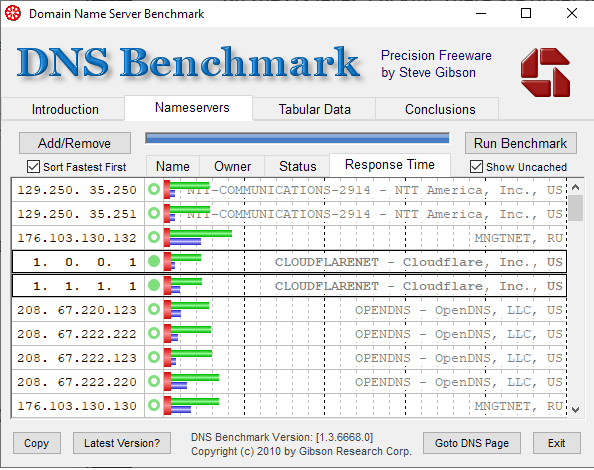This screenshot has width=594, height=470.
Task: Click response bars for 208.67.222.220
Action: click(x=191, y=381)
